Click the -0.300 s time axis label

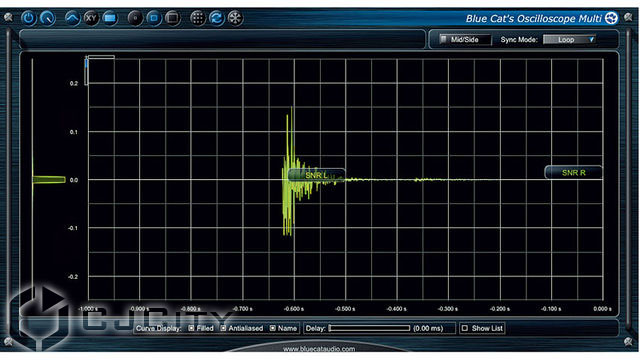click(x=448, y=309)
